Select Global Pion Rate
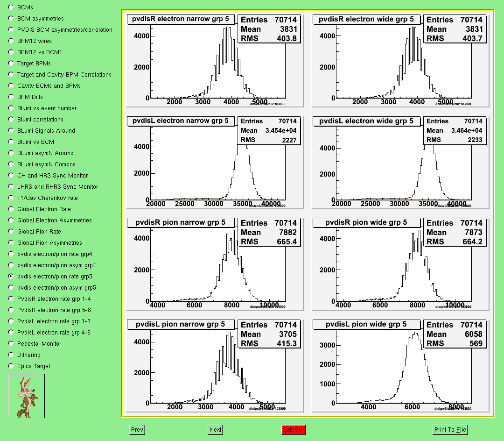This screenshot has height=441, width=504. [11, 232]
